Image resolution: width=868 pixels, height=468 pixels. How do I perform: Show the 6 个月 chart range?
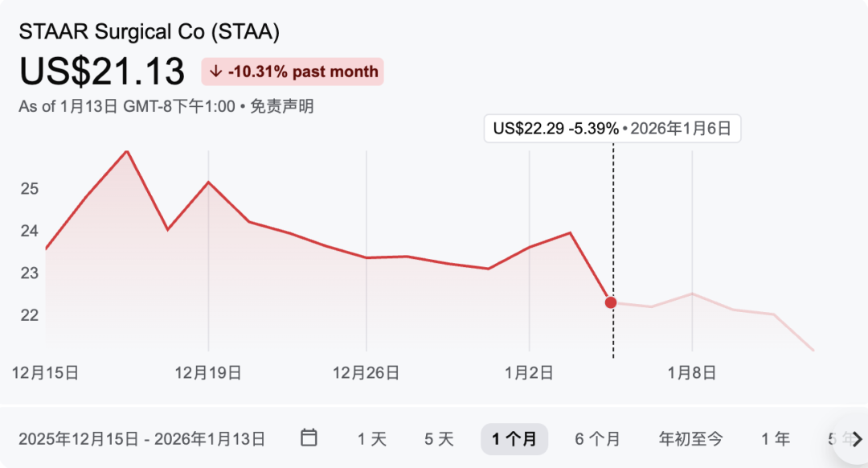coord(597,439)
